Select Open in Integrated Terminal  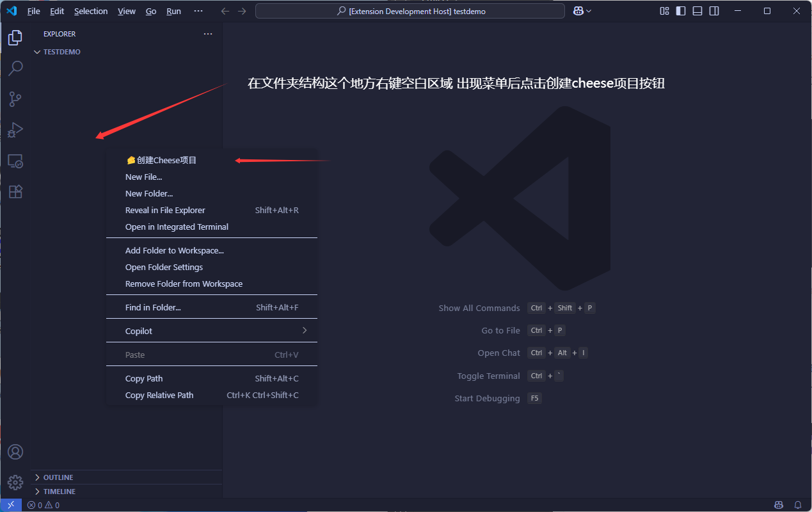[212, 227]
